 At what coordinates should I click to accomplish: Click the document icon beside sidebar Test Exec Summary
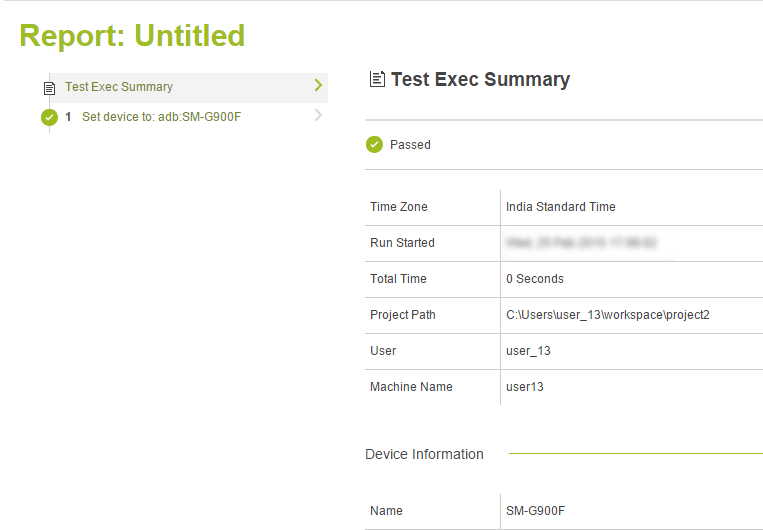click(x=49, y=87)
